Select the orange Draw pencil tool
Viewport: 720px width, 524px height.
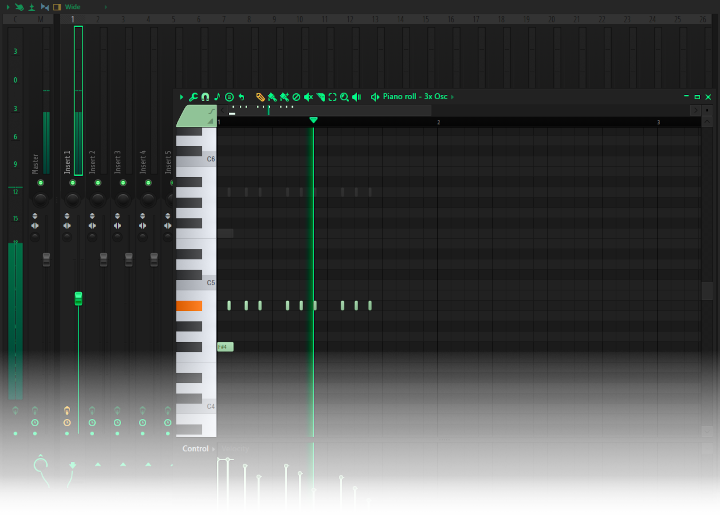pos(260,97)
